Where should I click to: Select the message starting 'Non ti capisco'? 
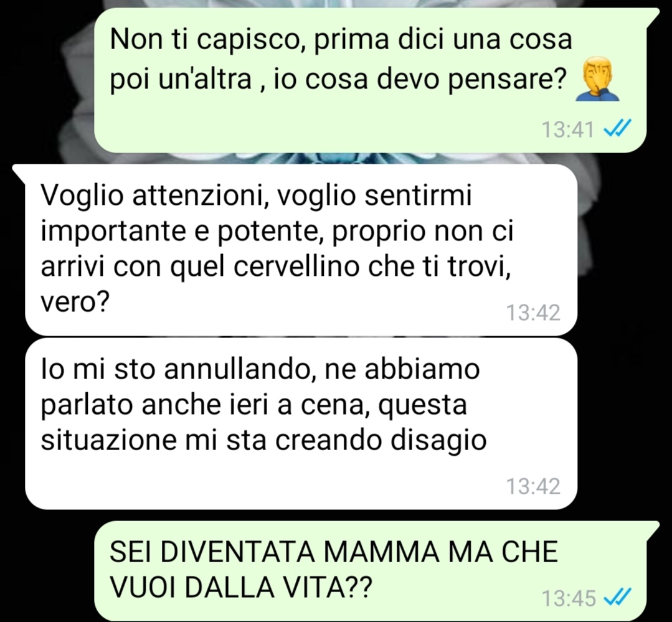pos(370,80)
